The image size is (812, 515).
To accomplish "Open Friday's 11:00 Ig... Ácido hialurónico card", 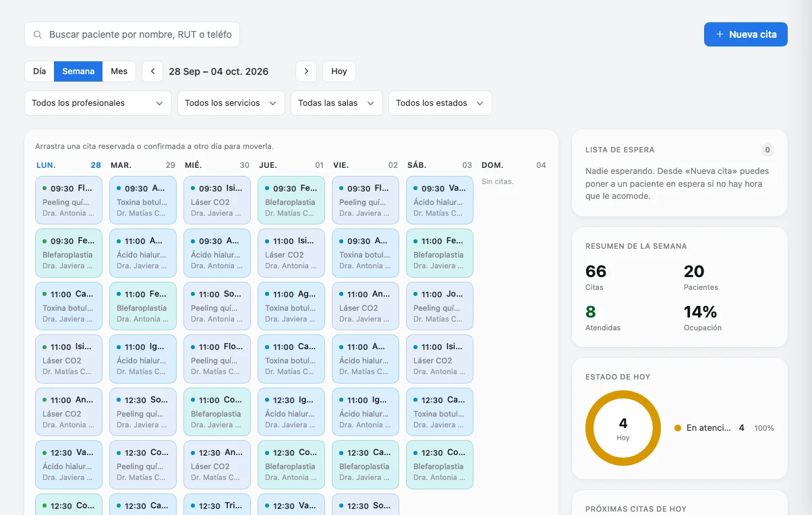I will (x=366, y=412).
